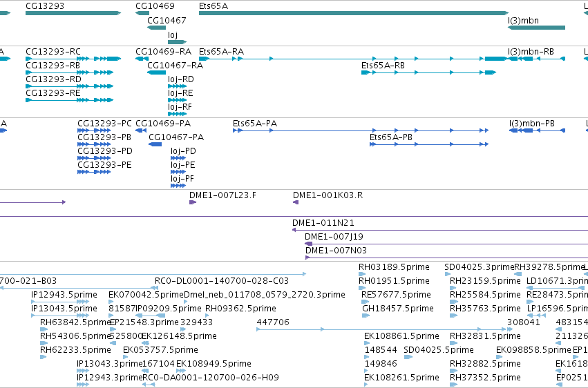Select transcript loj-RD
Screen dimensions: 588x388
click(177, 86)
